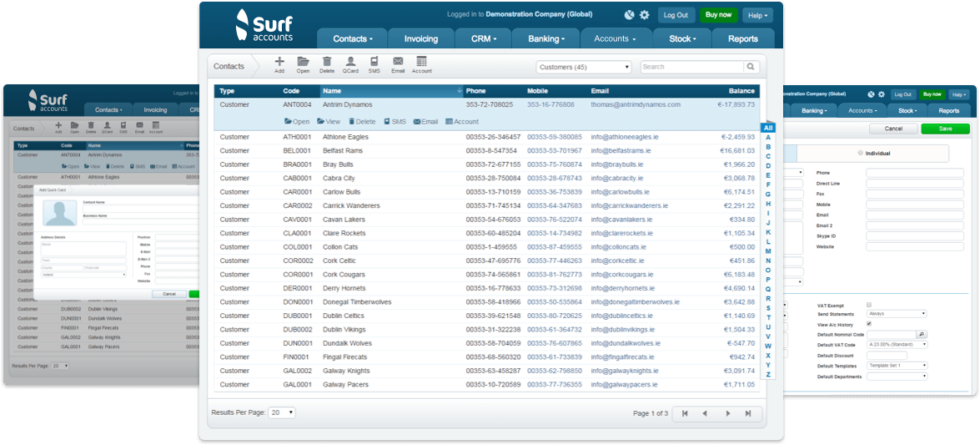Open Results Per Page dropdown in left window

[61, 366]
